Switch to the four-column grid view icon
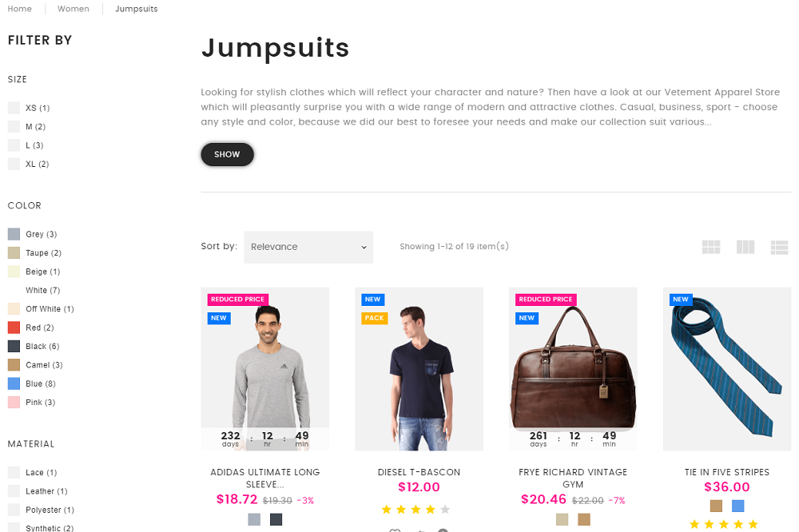The width and height of the screenshot is (799, 532). click(x=711, y=247)
